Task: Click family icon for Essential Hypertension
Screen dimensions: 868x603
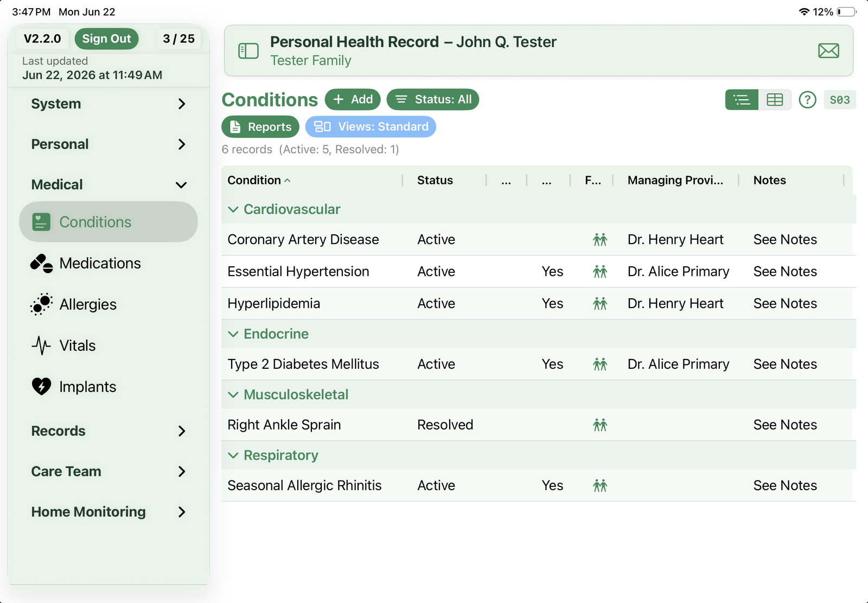Action: coord(600,272)
